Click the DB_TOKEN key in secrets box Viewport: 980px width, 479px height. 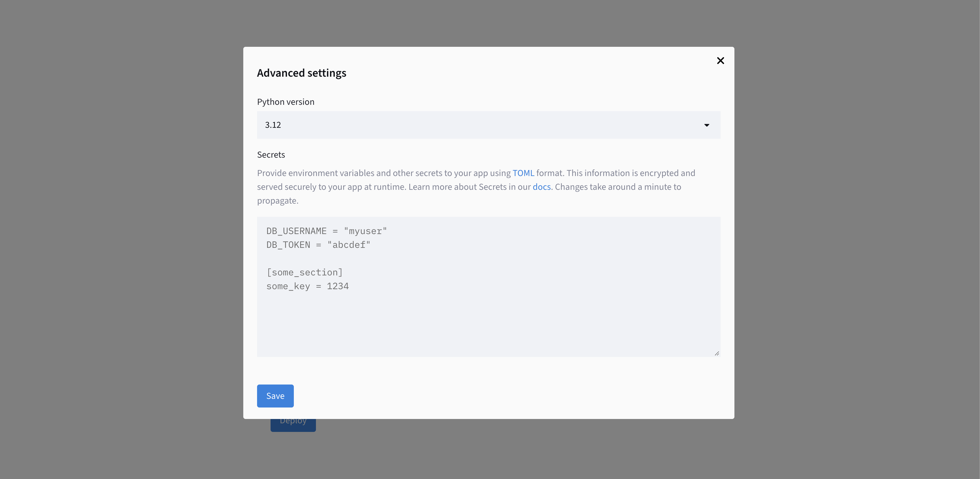tap(288, 245)
